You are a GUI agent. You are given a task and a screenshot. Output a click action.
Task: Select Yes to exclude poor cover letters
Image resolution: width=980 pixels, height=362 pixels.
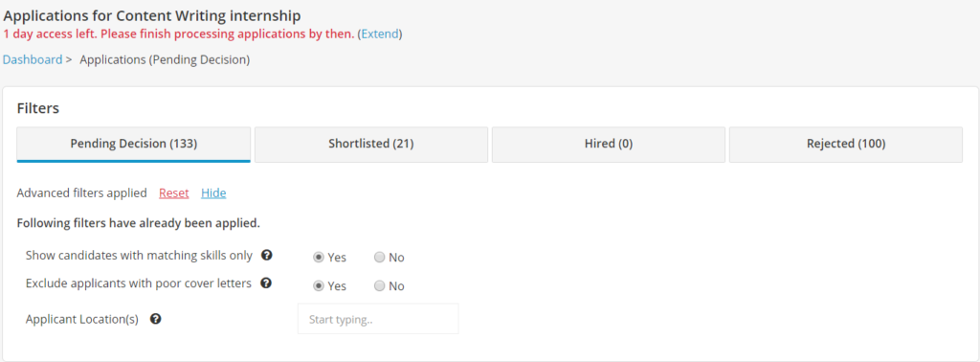(x=319, y=285)
